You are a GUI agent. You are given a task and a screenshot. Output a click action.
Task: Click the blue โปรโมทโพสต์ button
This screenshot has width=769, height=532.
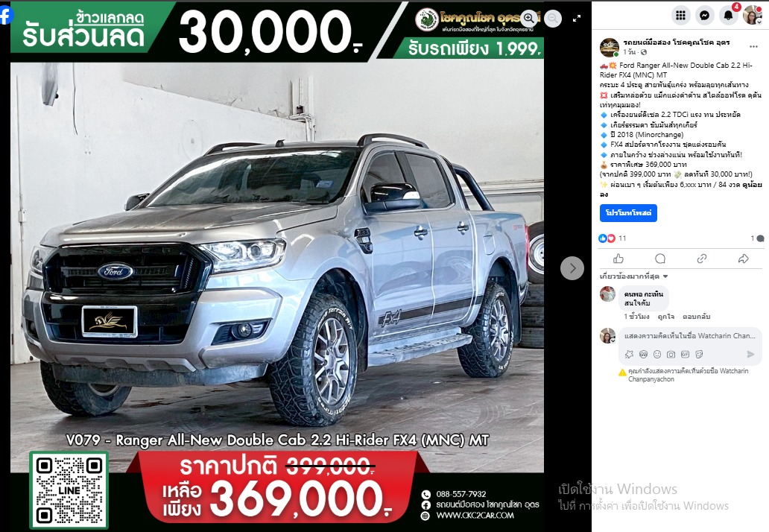tap(628, 213)
